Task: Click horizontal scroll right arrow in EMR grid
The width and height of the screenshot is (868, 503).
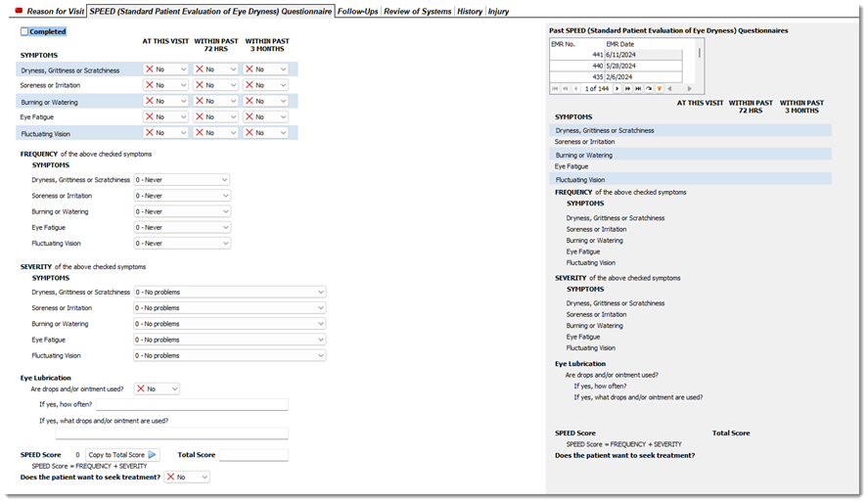Action: coord(690,88)
